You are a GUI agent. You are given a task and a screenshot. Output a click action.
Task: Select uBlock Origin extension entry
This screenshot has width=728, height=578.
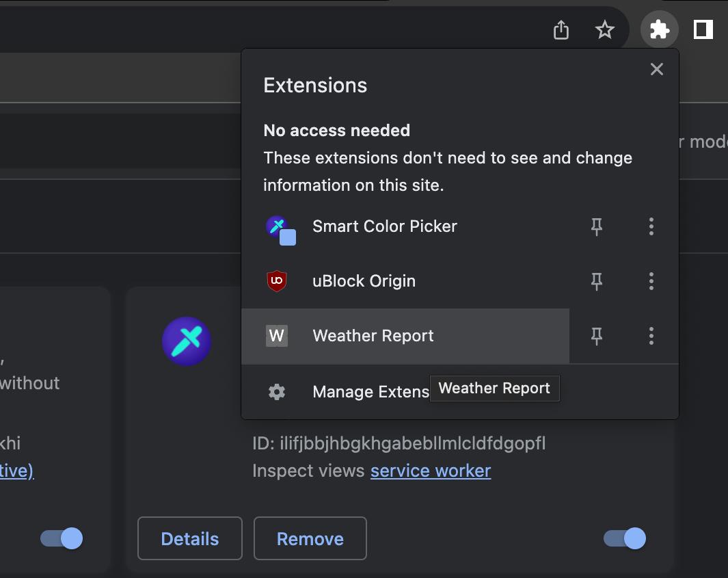(405, 281)
